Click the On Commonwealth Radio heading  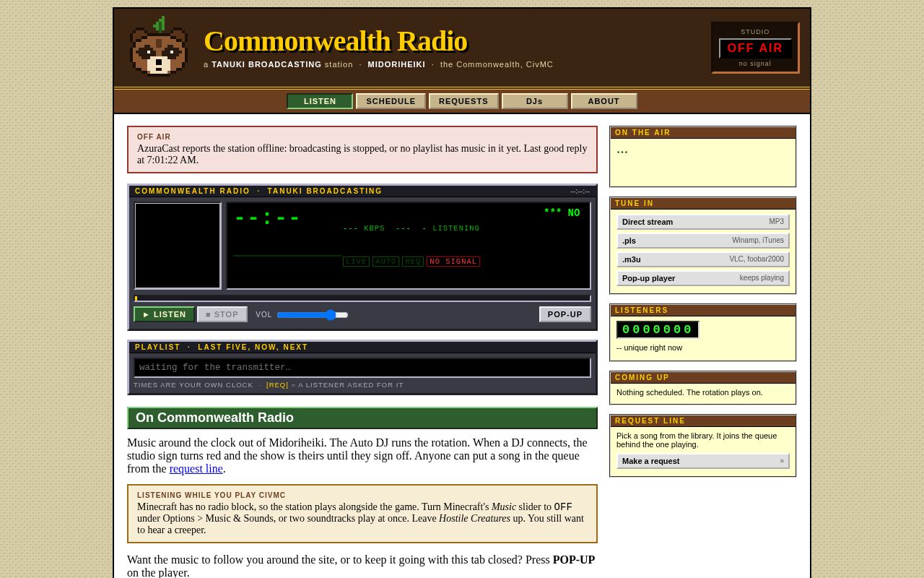[362, 418]
